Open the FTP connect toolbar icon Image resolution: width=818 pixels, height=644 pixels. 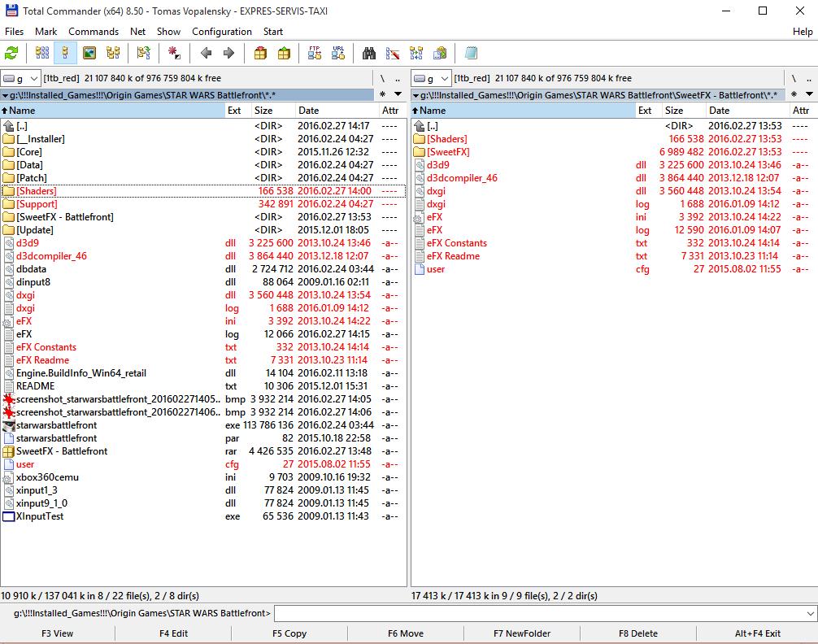tap(315, 53)
